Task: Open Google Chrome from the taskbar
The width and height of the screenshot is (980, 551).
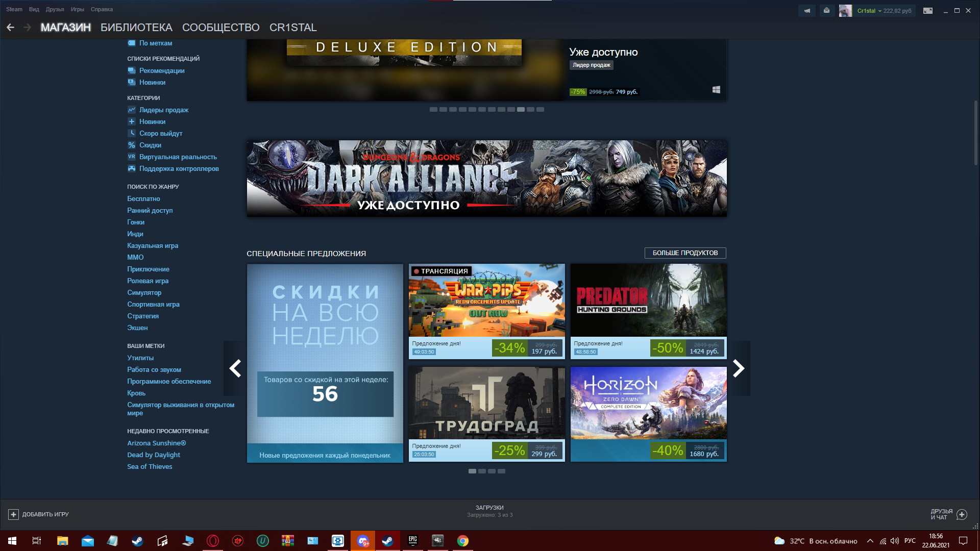Action: point(463,541)
